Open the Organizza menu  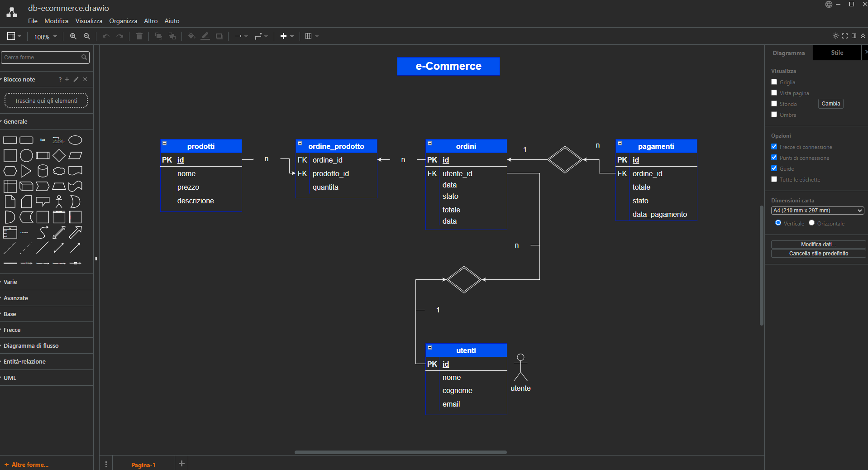[x=123, y=21]
